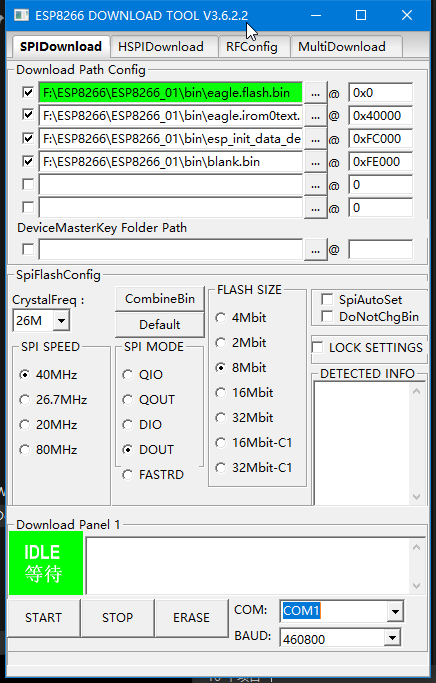Click the Download Panel 1 log area

248,566
